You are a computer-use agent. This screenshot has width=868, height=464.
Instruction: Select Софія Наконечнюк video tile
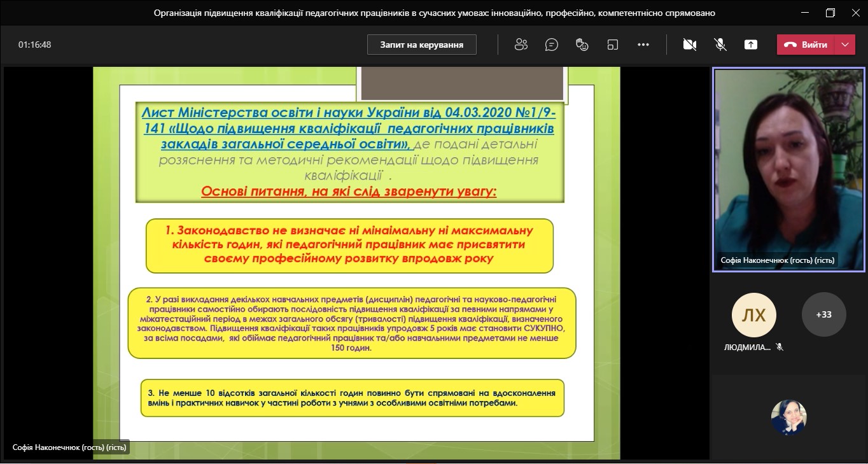click(x=788, y=169)
